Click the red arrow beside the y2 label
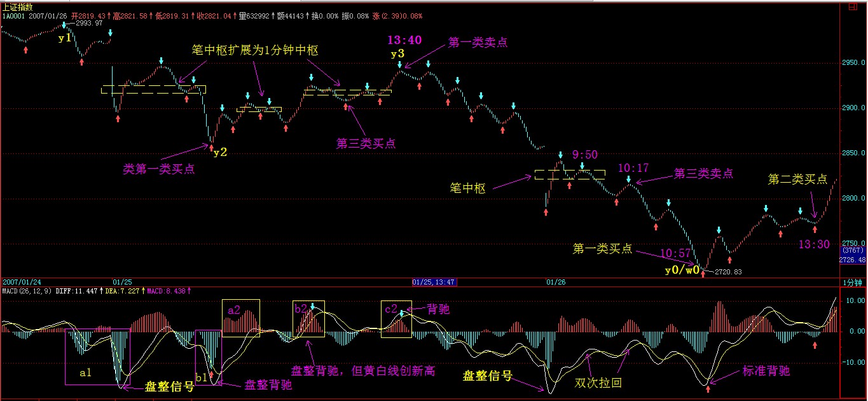Image resolution: width=868 pixels, height=401 pixels. point(212,148)
